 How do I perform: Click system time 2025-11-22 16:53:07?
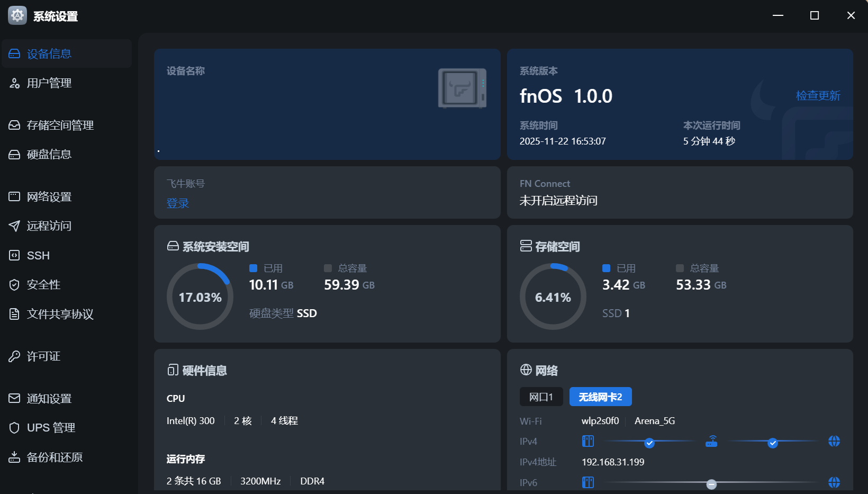(563, 141)
